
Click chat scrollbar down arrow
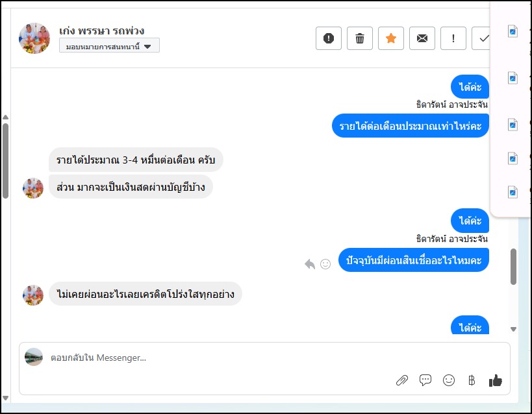click(513, 329)
